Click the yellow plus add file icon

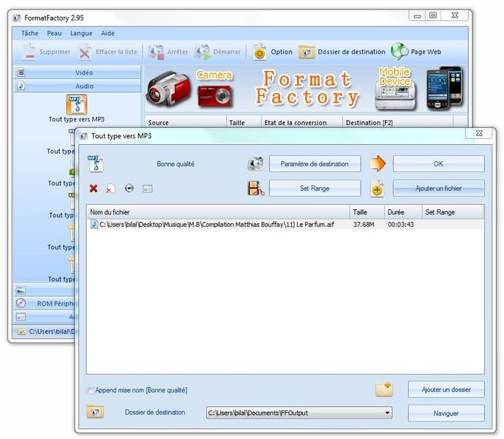(x=377, y=189)
